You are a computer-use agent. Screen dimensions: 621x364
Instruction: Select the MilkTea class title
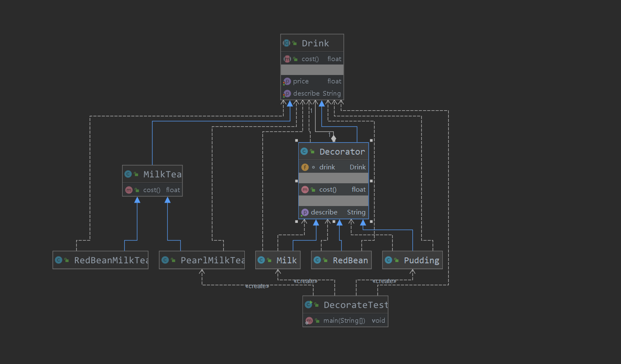click(x=163, y=174)
